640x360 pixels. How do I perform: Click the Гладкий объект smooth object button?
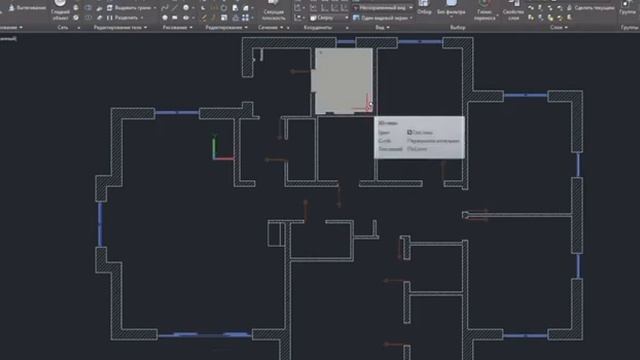tap(60, 10)
